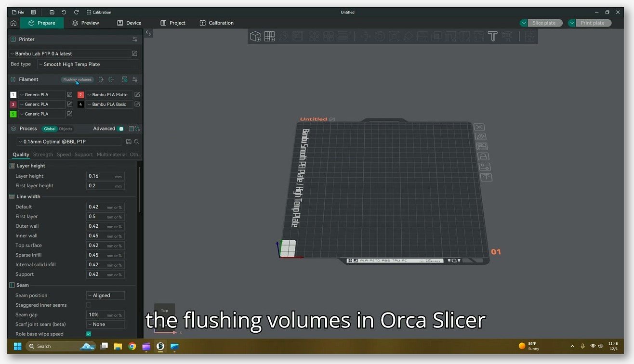
Task: Click the Undo arrow icon
Action: tap(64, 12)
